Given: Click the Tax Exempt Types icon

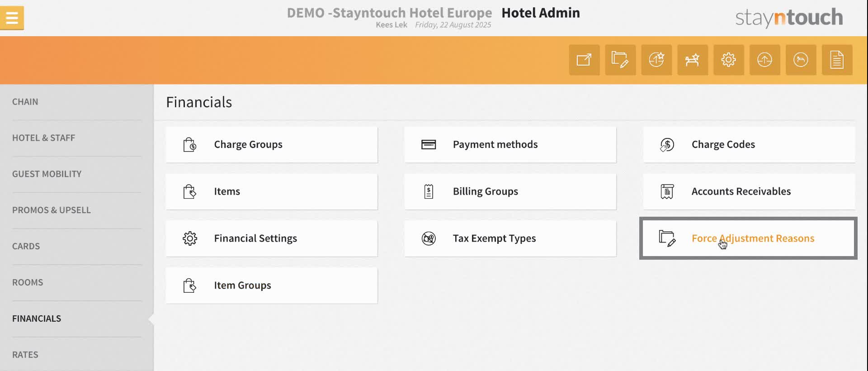Looking at the screenshot, I should pos(429,238).
